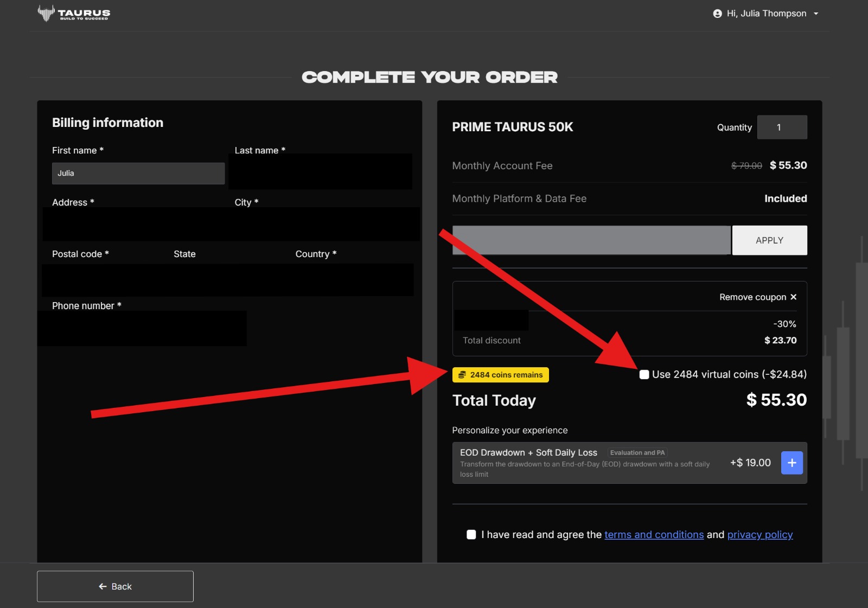868x608 pixels.
Task: Click the PRIME TAURUS 50K product title
Action: [513, 127]
